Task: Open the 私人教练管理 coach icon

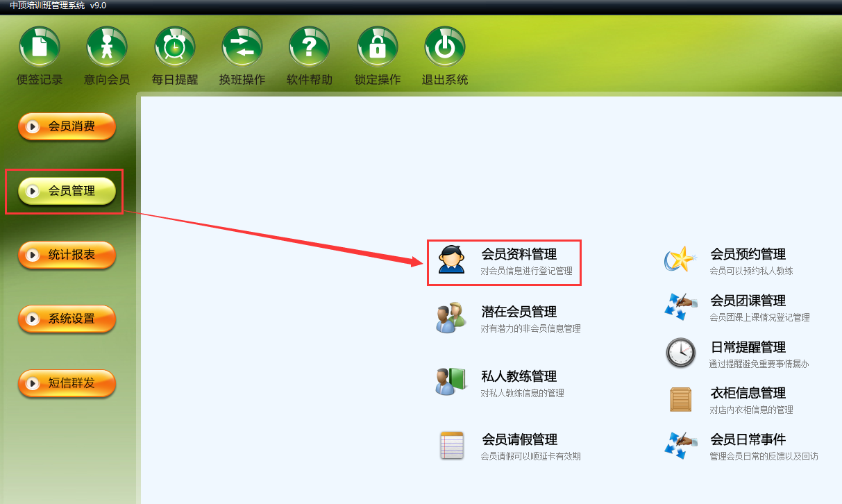Action: [451, 382]
